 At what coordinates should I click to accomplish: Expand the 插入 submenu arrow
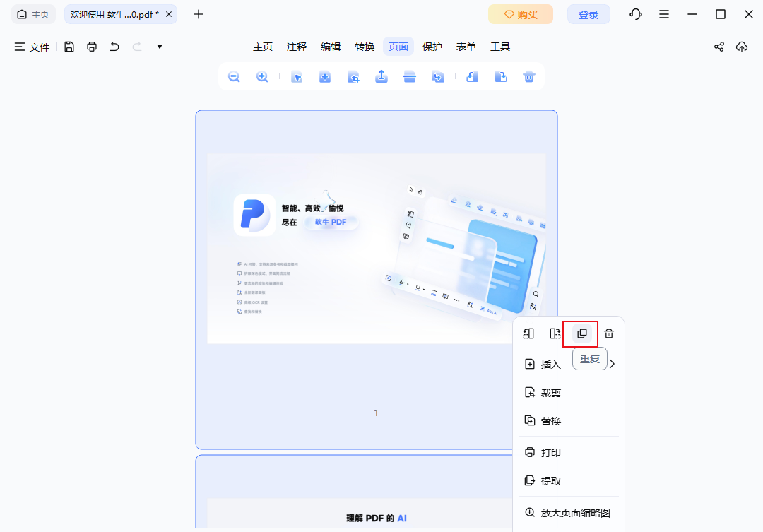tap(612, 364)
